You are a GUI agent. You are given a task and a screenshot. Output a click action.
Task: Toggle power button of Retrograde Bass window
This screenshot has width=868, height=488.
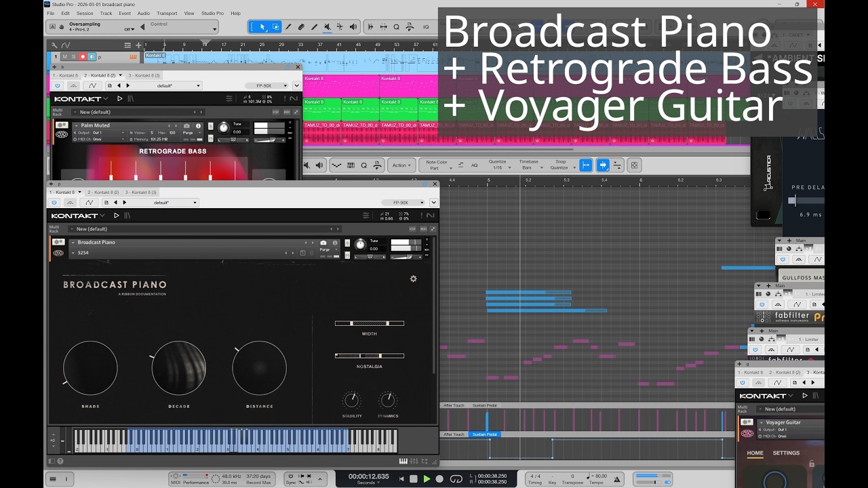click(x=57, y=86)
